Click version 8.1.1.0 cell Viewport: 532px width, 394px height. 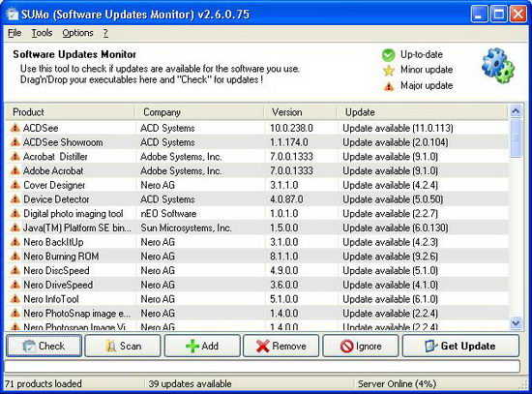point(284,257)
